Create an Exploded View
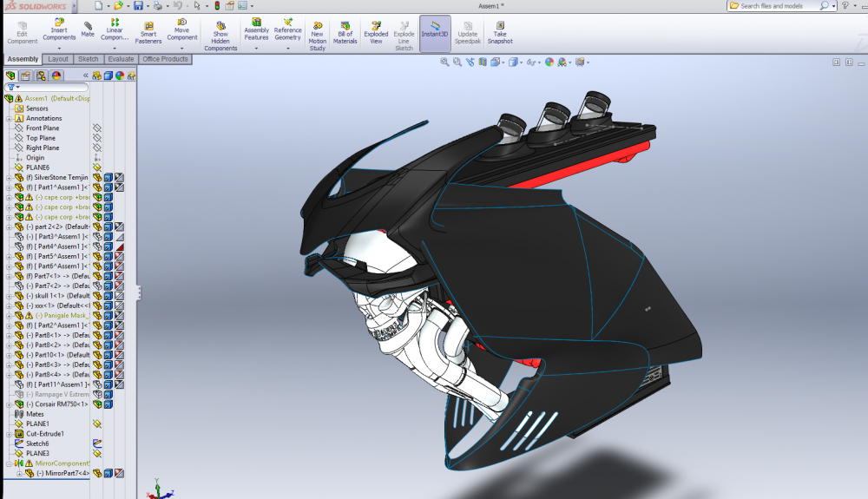868x499 pixels. 376,33
